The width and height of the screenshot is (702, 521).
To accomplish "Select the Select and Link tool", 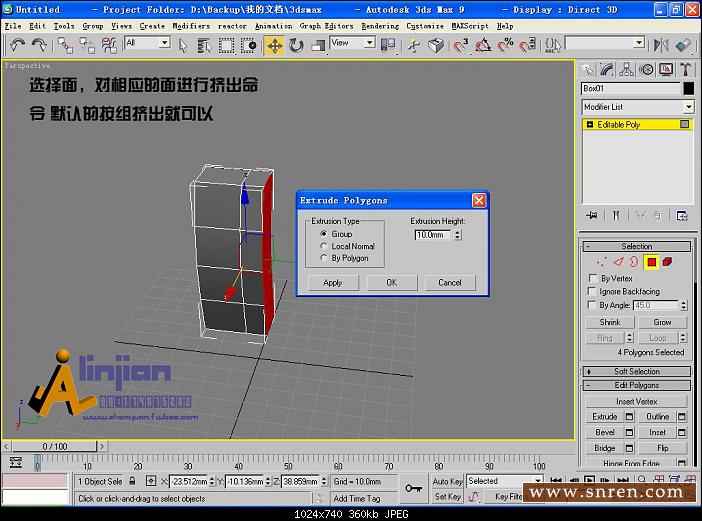I will 65,45.
